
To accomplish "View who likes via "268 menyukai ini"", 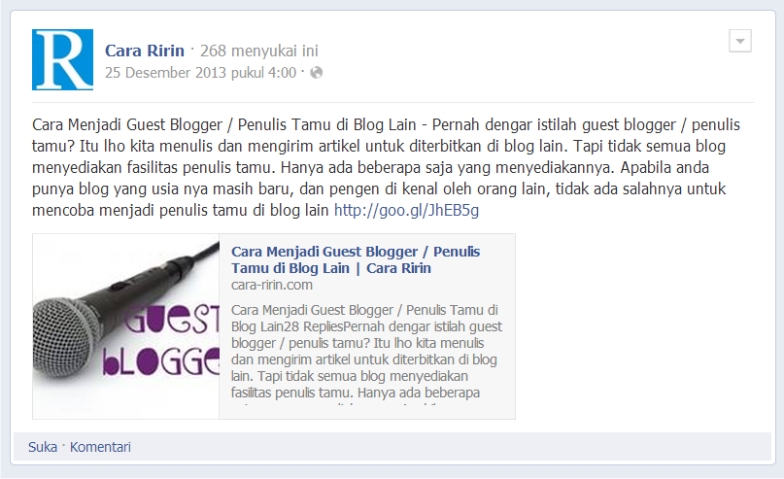I will pyautogui.click(x=259, y=50).
